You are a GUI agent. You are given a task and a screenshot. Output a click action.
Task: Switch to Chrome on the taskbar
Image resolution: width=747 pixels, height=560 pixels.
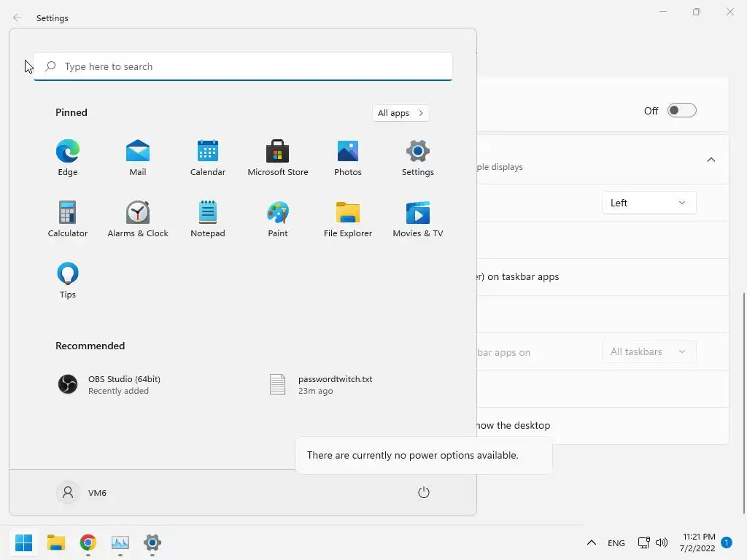pyautogui.click(x=88, y=542)
